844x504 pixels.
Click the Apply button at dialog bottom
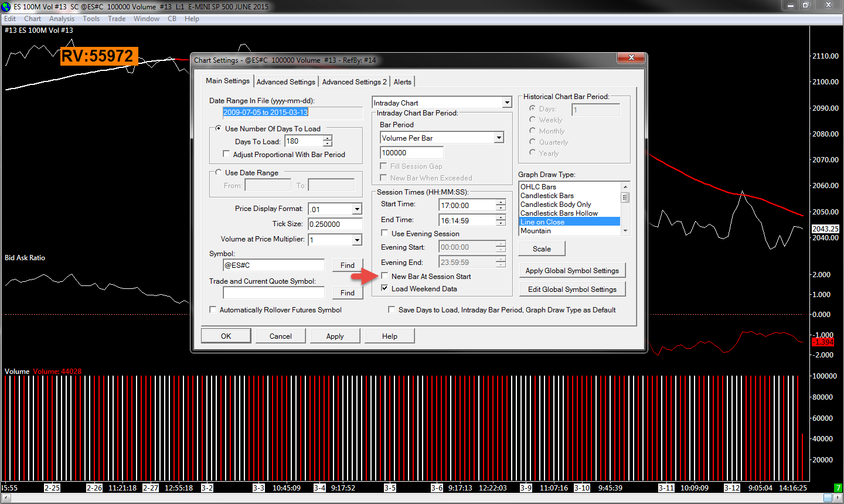(x=335, y=336)
